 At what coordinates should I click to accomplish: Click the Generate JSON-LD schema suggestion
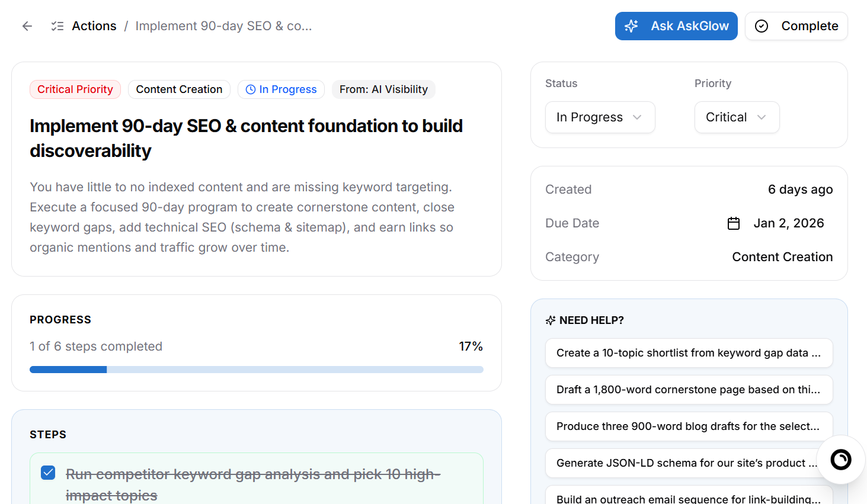click(689, 463)
